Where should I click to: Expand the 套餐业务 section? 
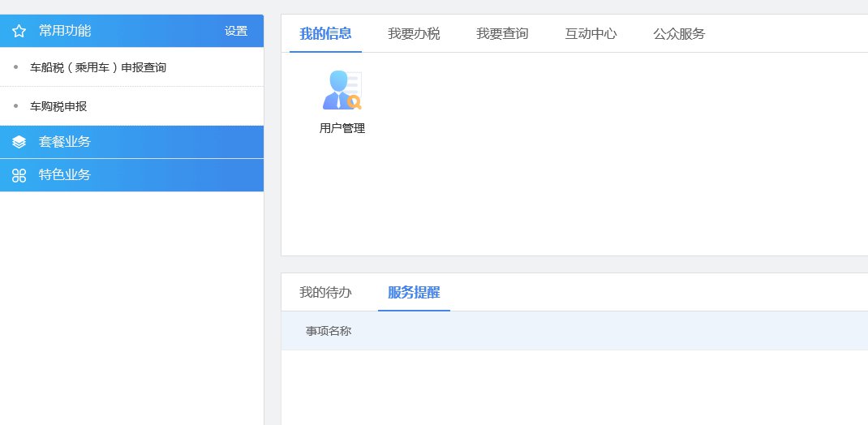point(65,142)
